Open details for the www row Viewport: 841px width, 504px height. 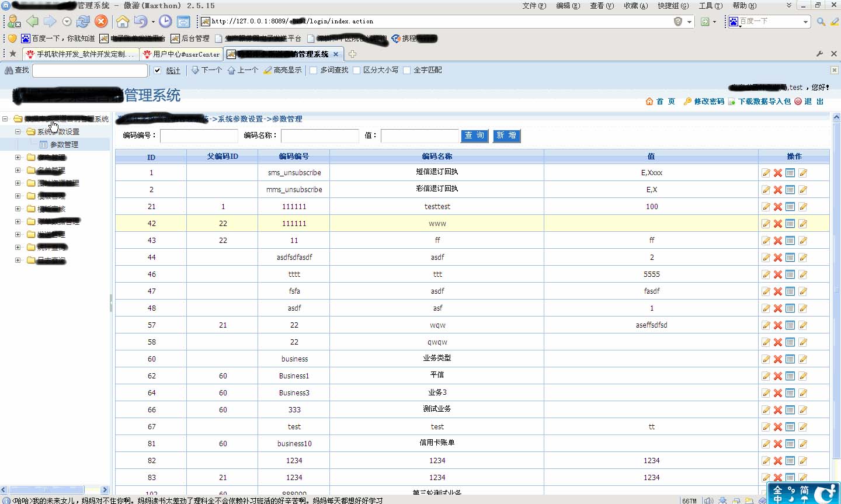pyautogui.click(x=790, y=223)
